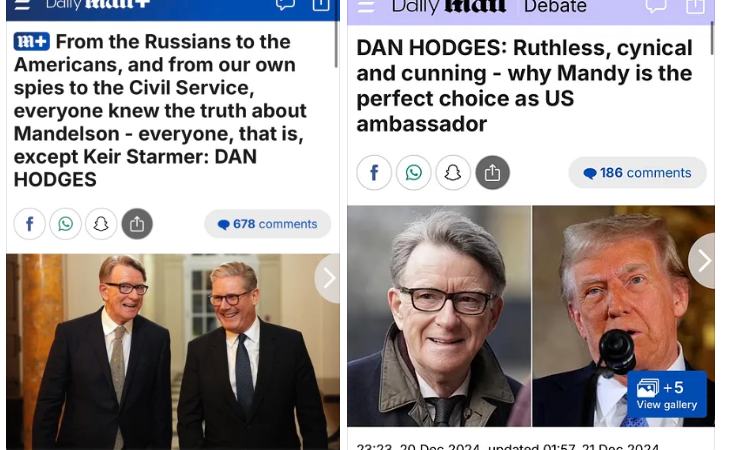The image size is (747, 450).
Task: Open the Debate section label
Action: click(555, 7)
